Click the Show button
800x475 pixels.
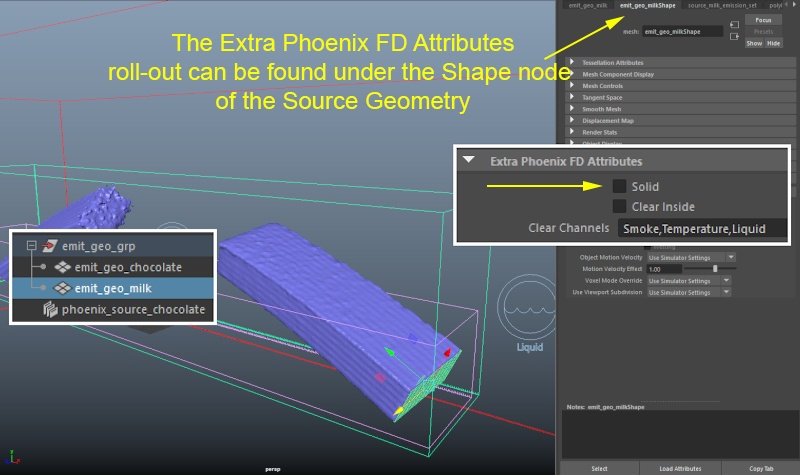754,43
